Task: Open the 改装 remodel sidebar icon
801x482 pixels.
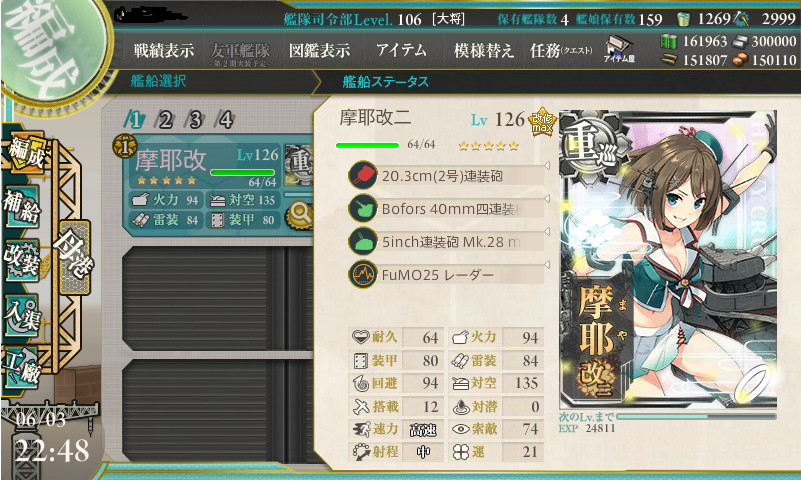Action: [21, 260]
